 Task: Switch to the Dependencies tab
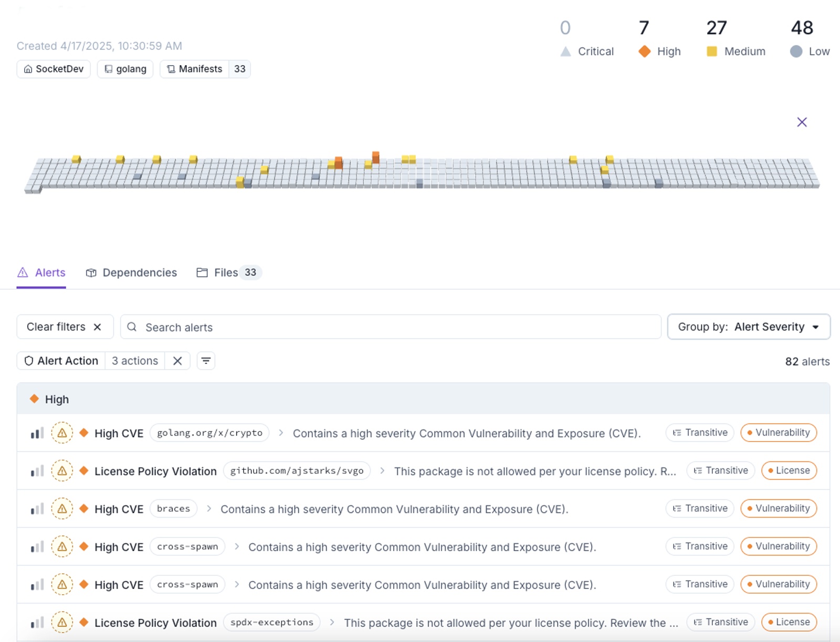[x=131, y=272]
